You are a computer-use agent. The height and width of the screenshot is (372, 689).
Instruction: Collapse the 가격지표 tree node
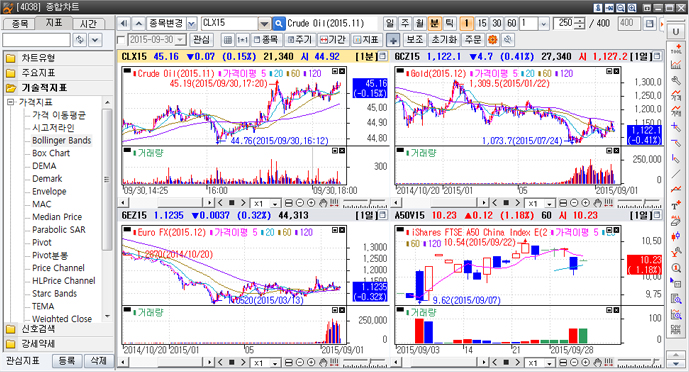pyautogui.click(x=11, y=102)
